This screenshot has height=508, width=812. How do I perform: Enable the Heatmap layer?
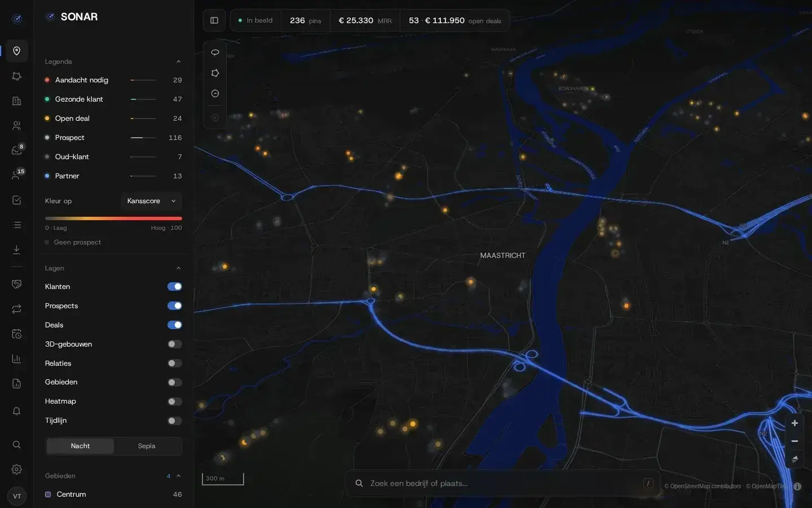tap(175, 401)
